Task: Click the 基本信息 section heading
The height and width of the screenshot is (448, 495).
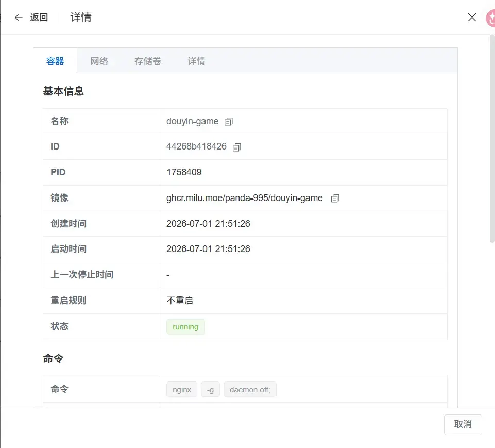Action: coord(63,91)
